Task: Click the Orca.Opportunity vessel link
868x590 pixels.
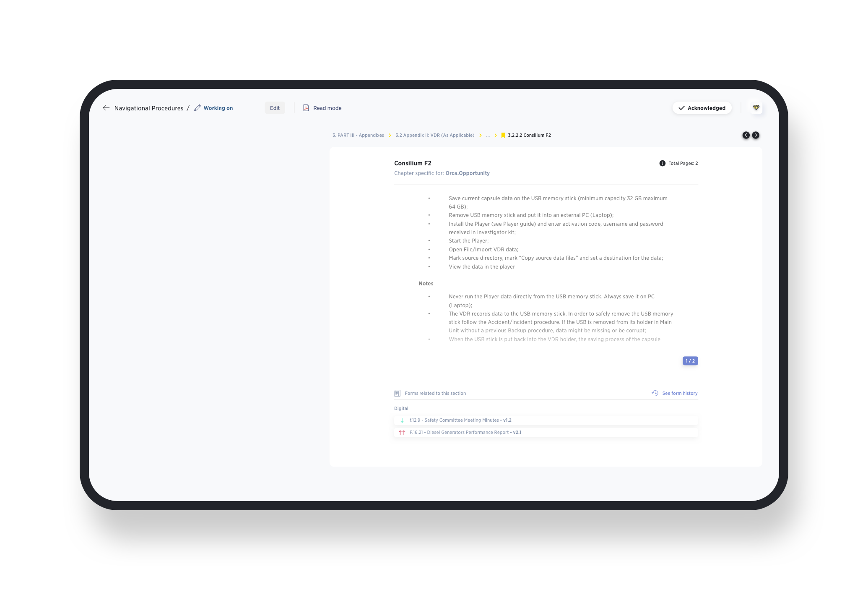Action: coord(468,173)
